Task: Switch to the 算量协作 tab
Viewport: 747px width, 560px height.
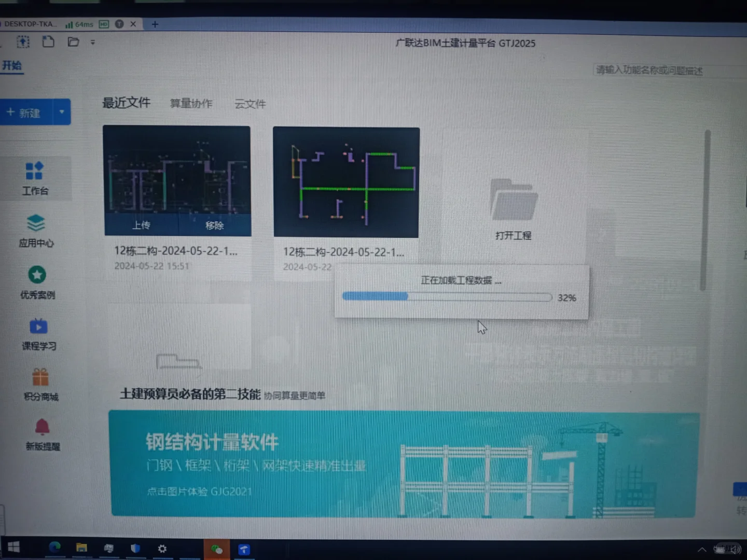Action: [x=191, y=103]
